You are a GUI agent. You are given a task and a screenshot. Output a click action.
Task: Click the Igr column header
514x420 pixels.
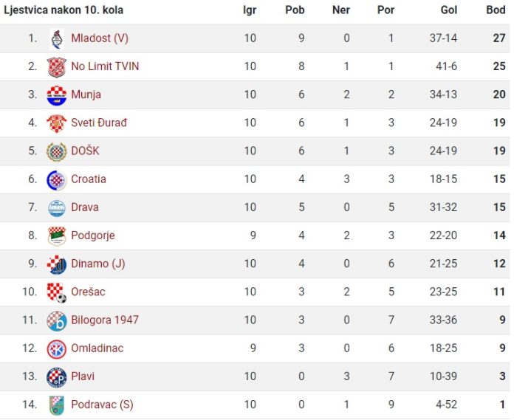[250, 10]
